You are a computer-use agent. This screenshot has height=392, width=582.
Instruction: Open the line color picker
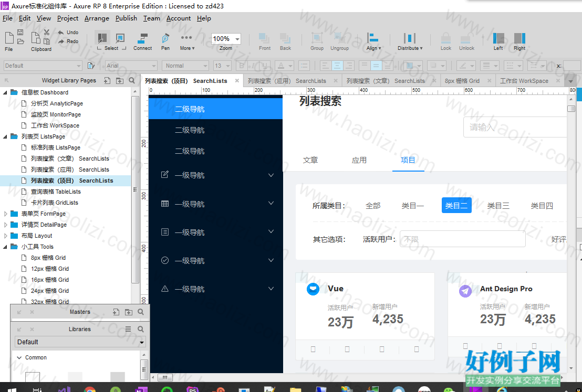(x=465, y=66)
